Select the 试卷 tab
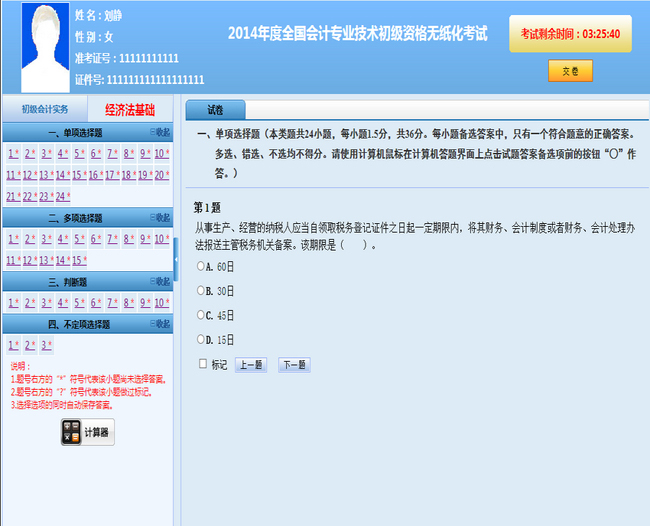The image size is (650, 526). coord(215,110)
